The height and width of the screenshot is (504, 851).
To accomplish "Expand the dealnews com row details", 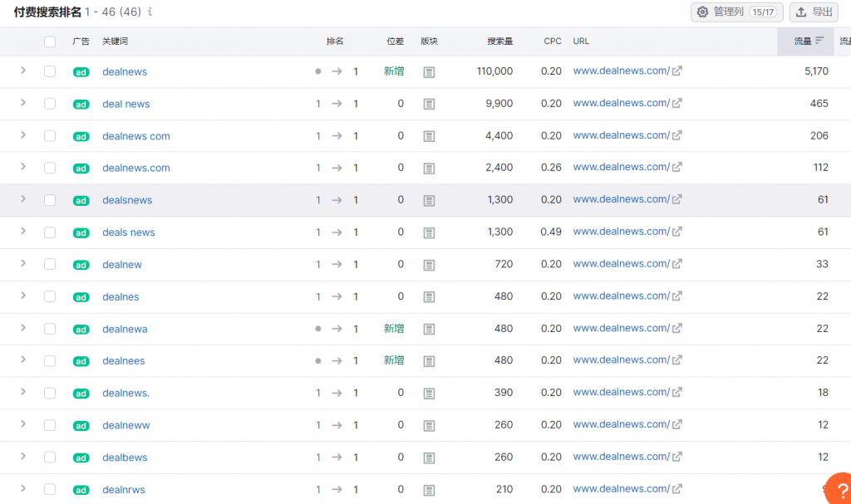I will pyautogui.click(x=22, y=135).
